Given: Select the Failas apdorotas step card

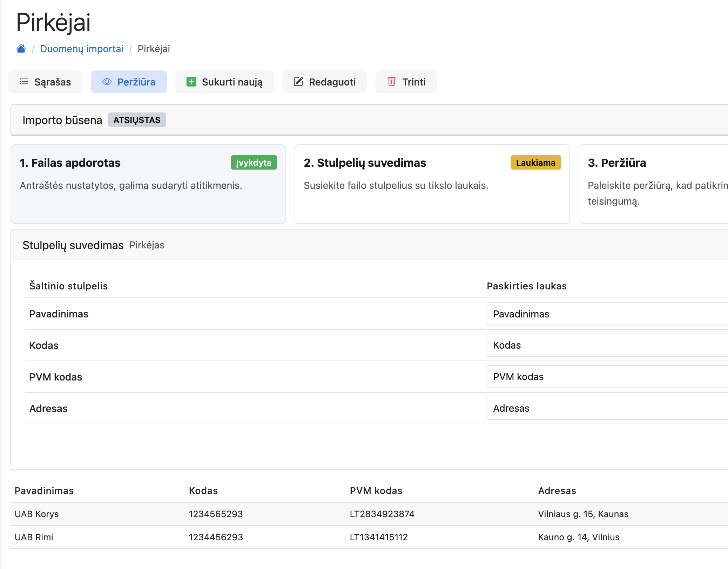Looking at the screenshot, I should [x=148, y=184].
